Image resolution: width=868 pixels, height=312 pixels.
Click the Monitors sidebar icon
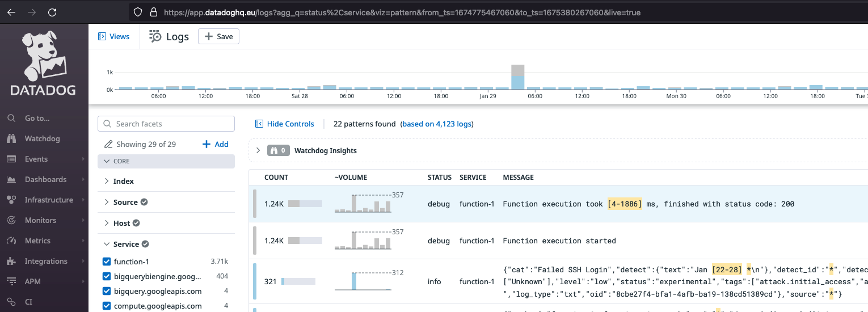point(11,220)
